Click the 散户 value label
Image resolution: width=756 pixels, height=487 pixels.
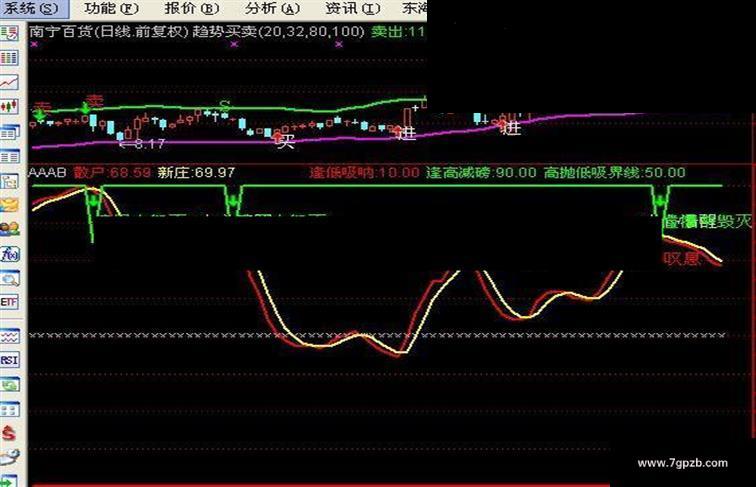112,173
